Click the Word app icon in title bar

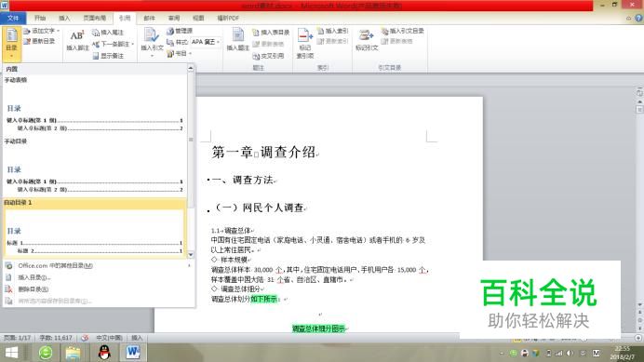(4, 5)
